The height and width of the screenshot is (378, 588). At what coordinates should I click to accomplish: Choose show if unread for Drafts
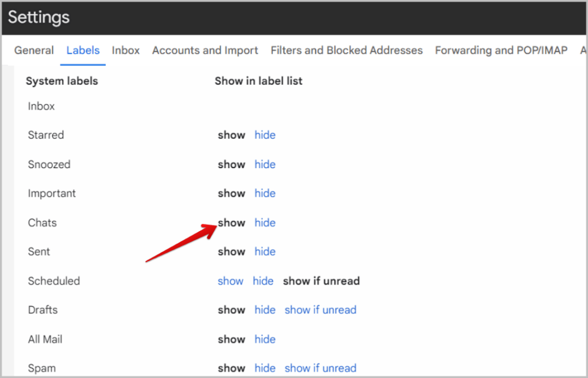coord(320,310)
